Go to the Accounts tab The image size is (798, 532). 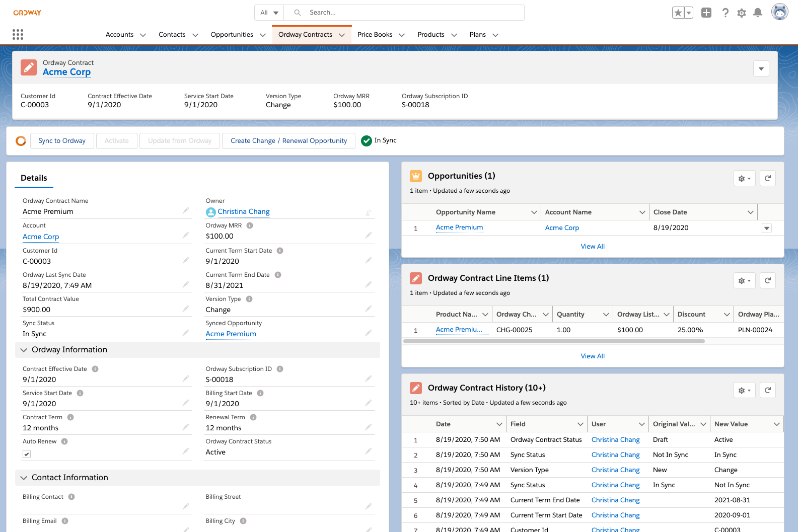click(119, 35)
